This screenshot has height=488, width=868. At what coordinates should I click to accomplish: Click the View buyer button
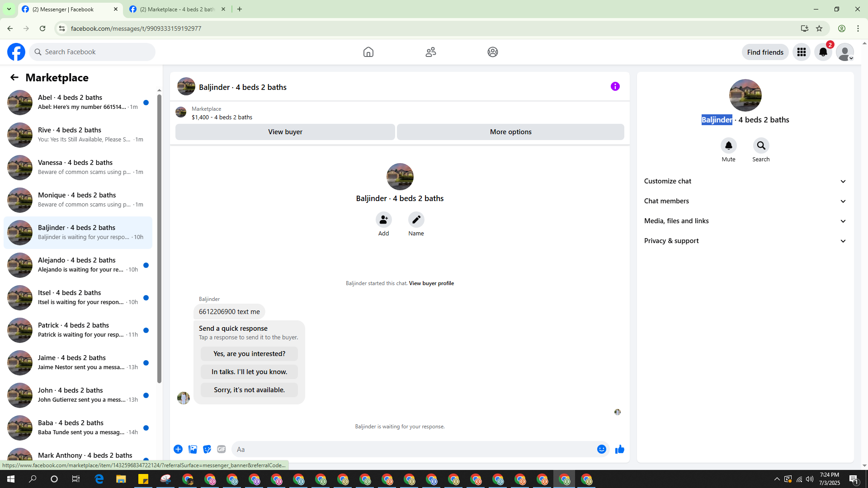(285, 132)
